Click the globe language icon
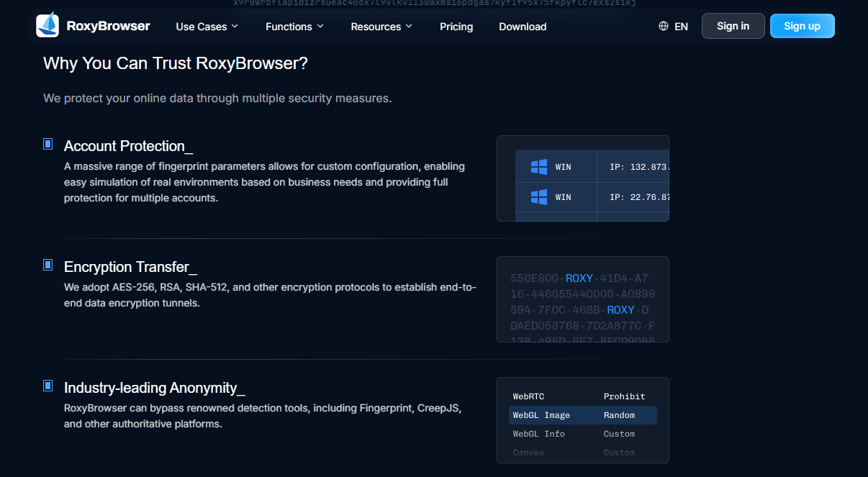 pos(664,27)
